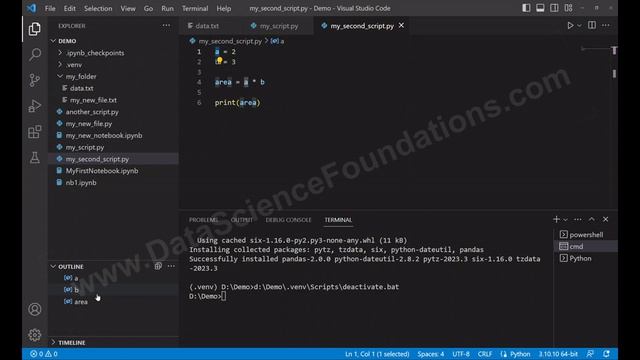
Task: Open terminal launch profile dropdown
Action: click(565, 220)
